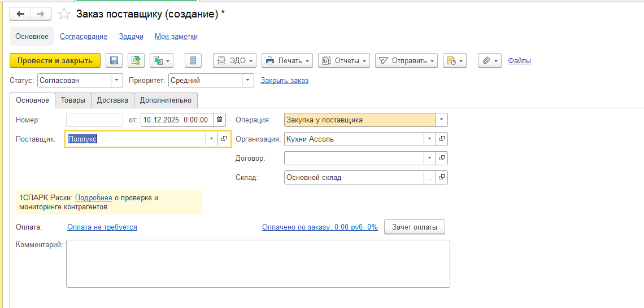Open the Печать dropdown menu
Viewport: 644px width, 308px height.
click(288, 60)
